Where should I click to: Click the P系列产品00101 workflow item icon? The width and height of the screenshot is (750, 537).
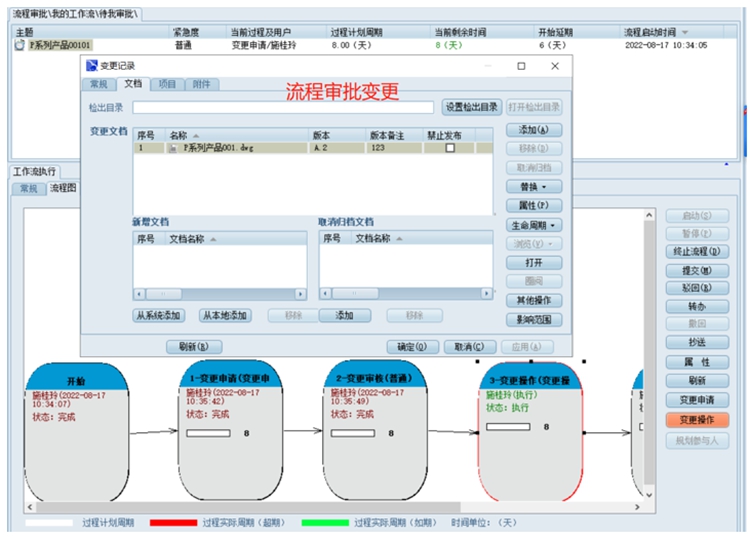[x=20, y=45]
